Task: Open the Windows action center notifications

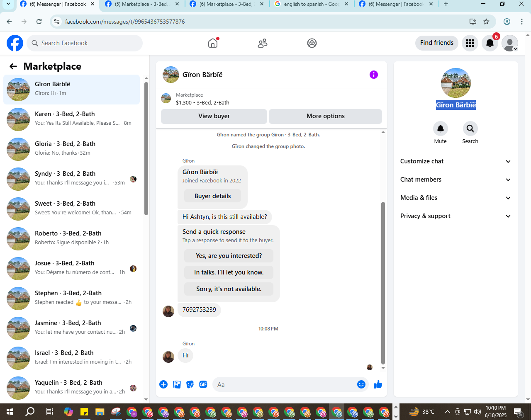Action: click(x=518, y=412)
